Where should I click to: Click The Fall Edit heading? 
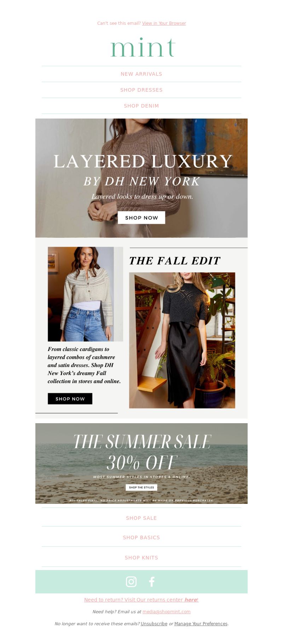(175, 261)
